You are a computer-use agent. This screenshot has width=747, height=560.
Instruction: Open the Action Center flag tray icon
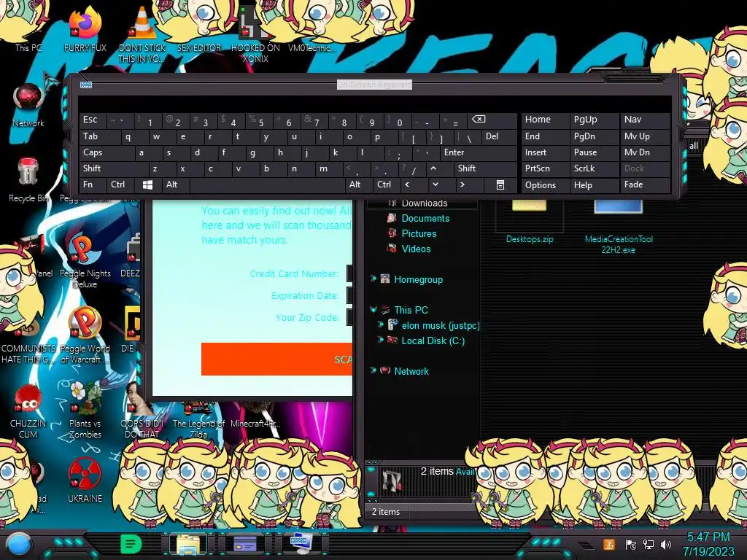631,545
